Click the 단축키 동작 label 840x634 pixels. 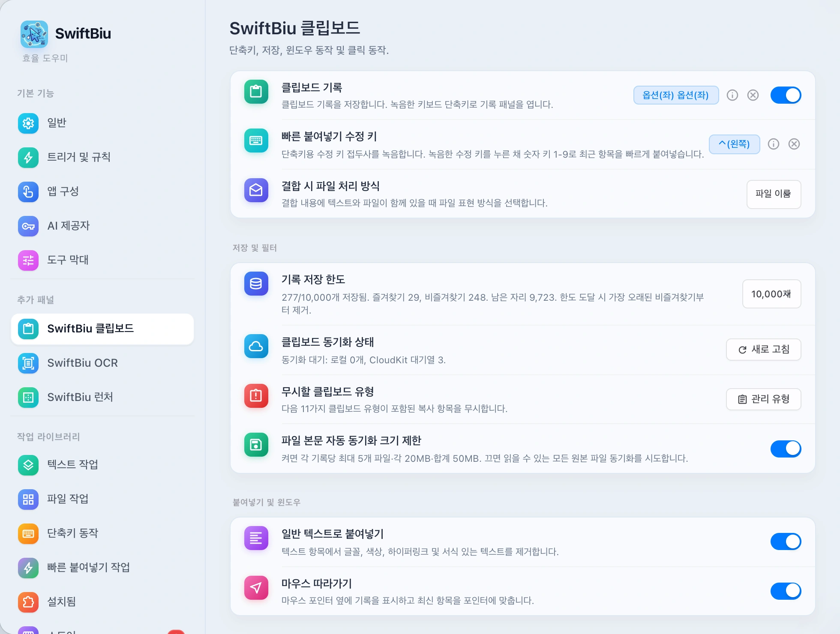(x=72, y=533)
